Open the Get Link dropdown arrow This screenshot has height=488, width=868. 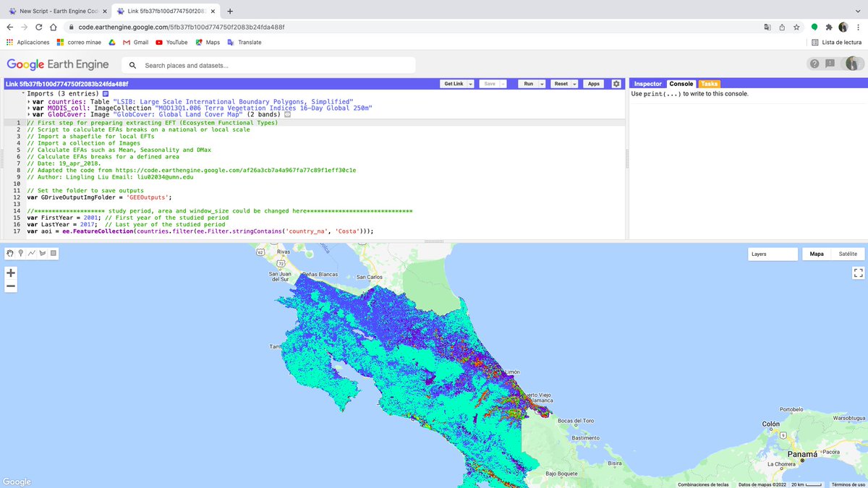471,84
